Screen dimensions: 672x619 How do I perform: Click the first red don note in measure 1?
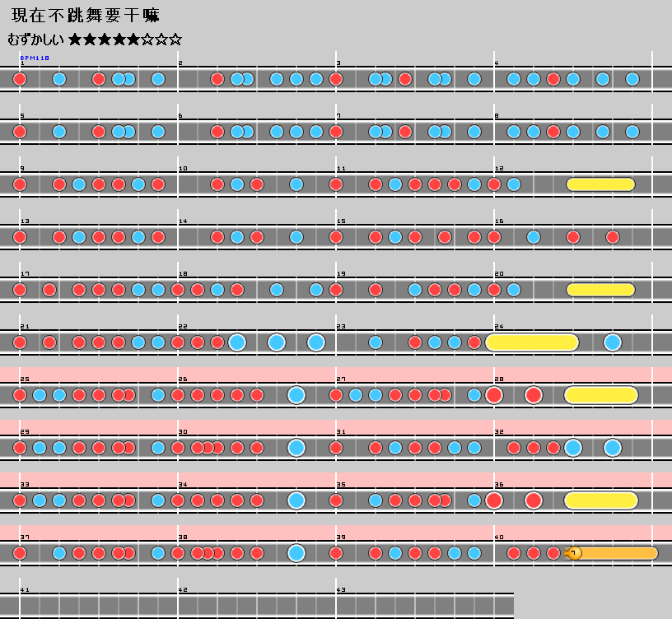pos(20,79)
